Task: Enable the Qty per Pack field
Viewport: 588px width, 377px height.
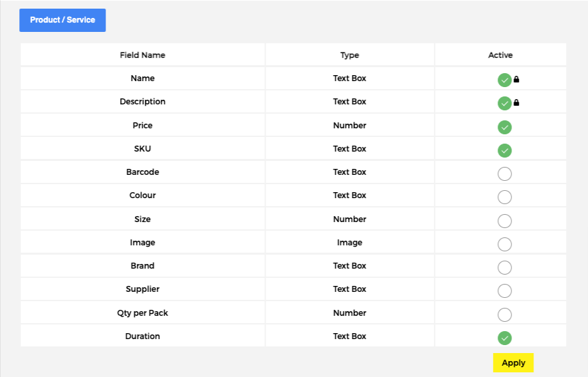Action: [x=504, y=314]
